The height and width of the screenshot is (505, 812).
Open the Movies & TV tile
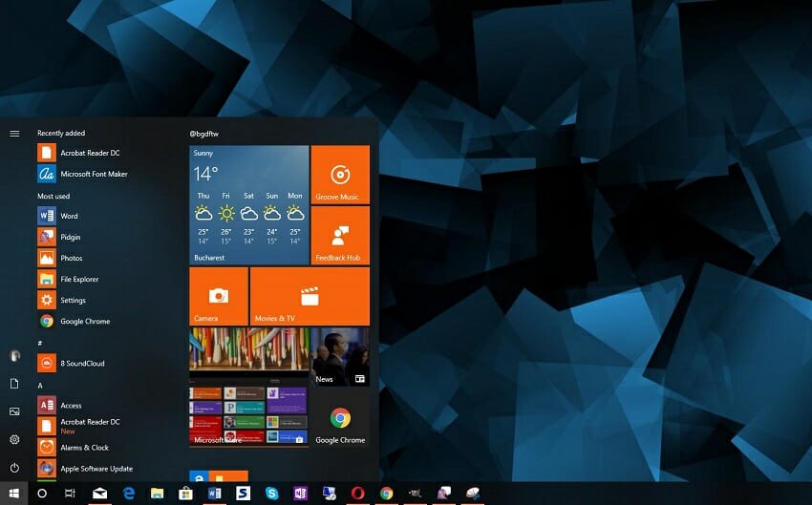pyautogui.click(x=310, y=296)
